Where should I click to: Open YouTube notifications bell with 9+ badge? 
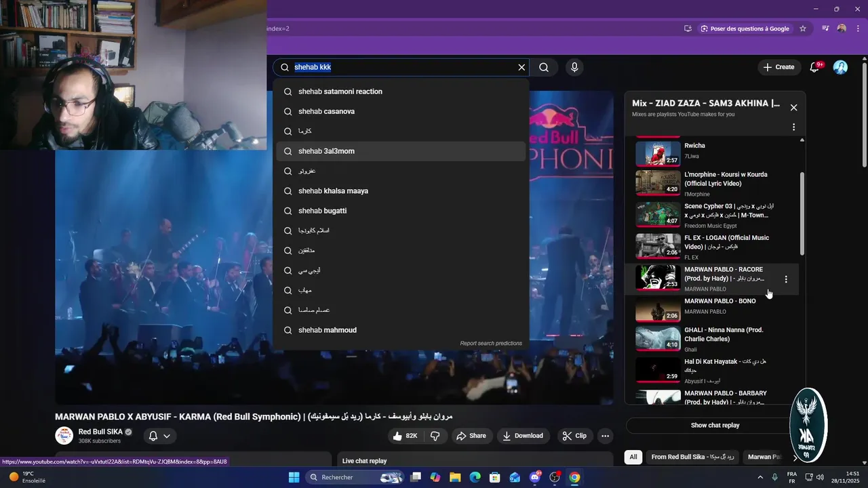815,67
